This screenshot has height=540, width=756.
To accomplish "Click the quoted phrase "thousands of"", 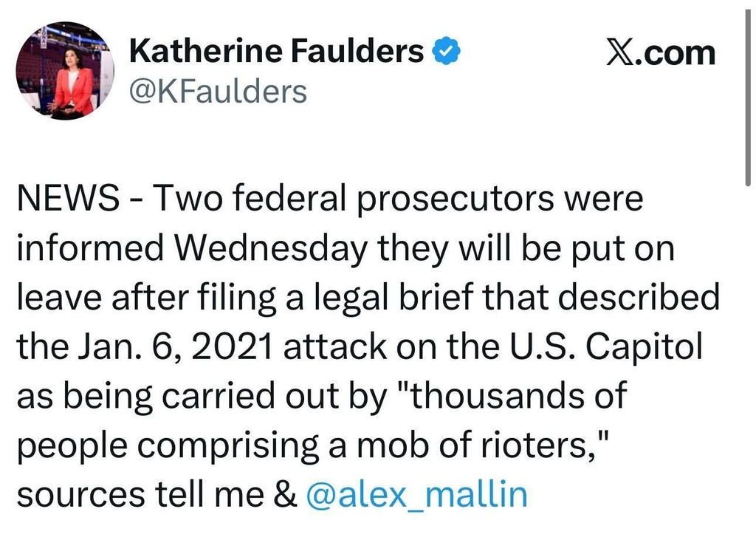I will tap(512, 396).
